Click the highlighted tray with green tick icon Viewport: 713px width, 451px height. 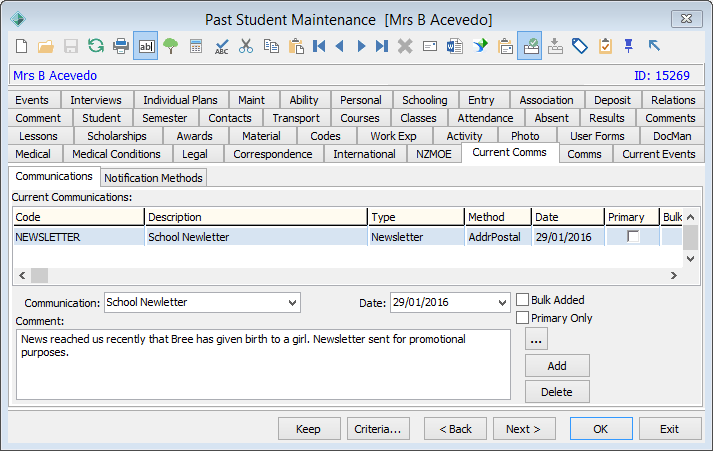pos(530,46)
